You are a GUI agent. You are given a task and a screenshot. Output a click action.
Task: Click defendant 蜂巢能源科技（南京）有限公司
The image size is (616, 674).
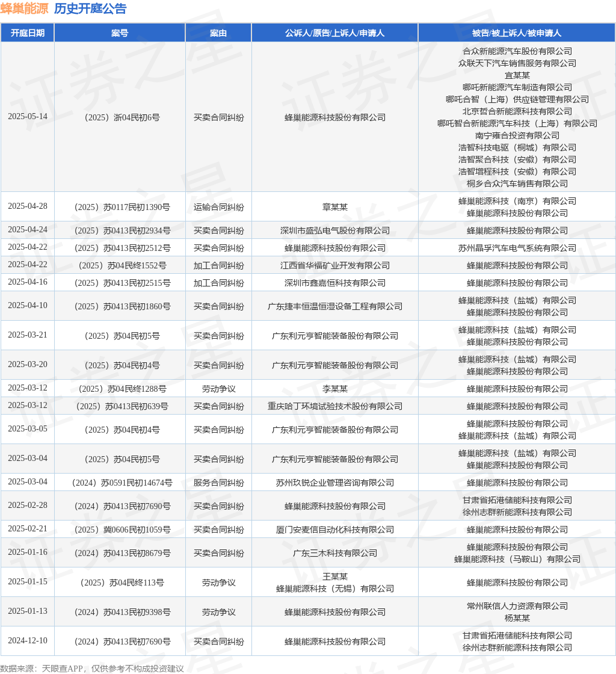click(517, 201)
